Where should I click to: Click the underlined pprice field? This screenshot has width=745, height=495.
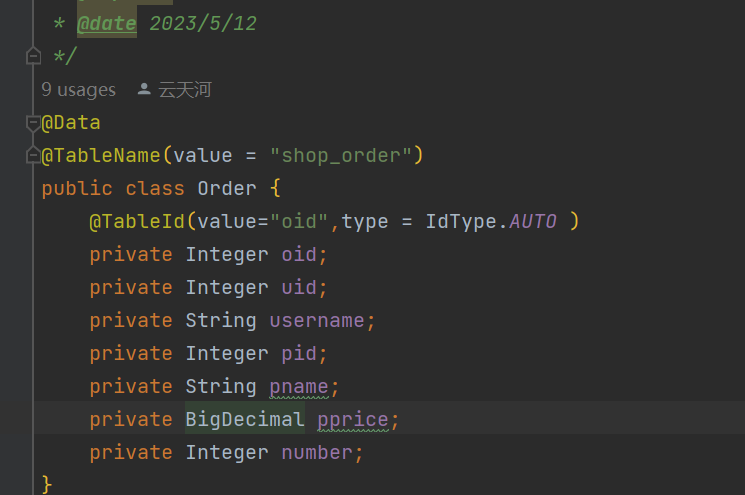tap(352, 419)
